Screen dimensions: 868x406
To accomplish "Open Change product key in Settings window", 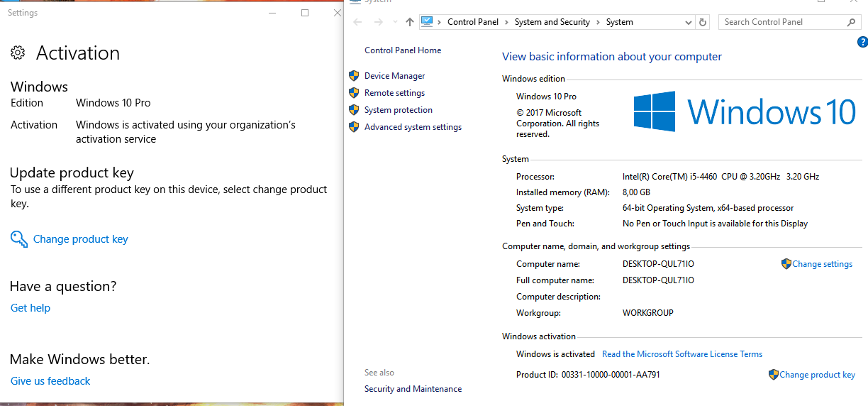I will (x=81, y=239).
